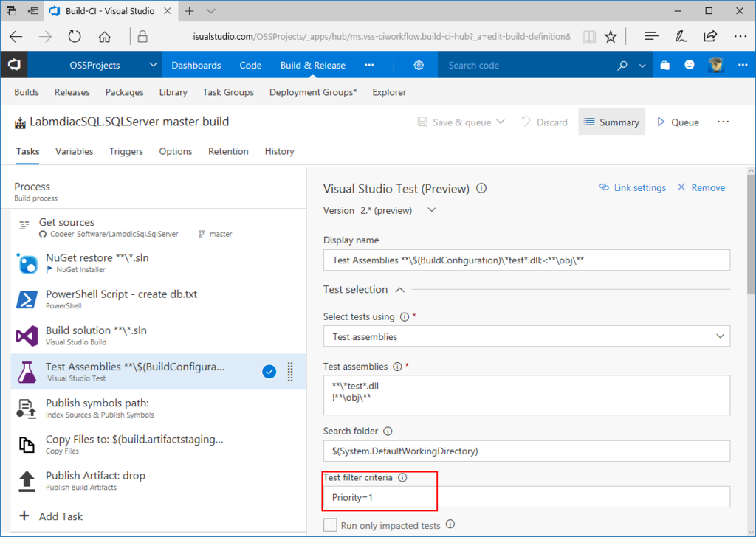
Task: Open the Releases page
Action: tap(72, 92)
